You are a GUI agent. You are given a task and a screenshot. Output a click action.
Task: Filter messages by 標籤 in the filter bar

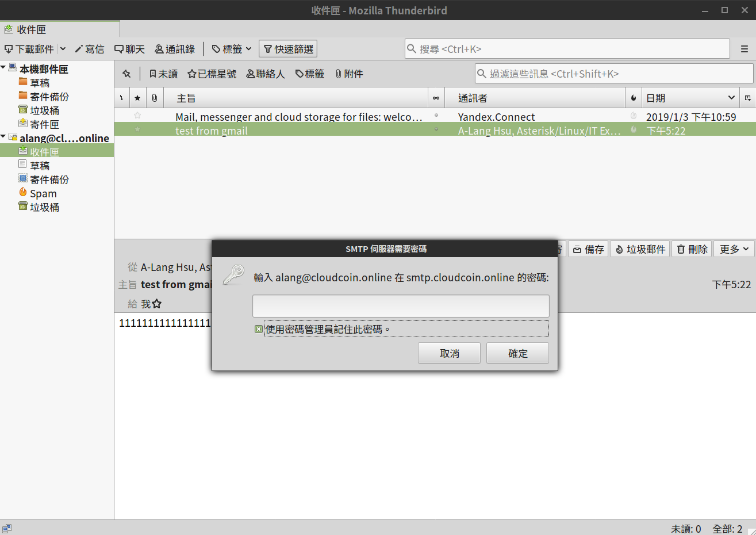pyautogui.click(x=310, y=74)
